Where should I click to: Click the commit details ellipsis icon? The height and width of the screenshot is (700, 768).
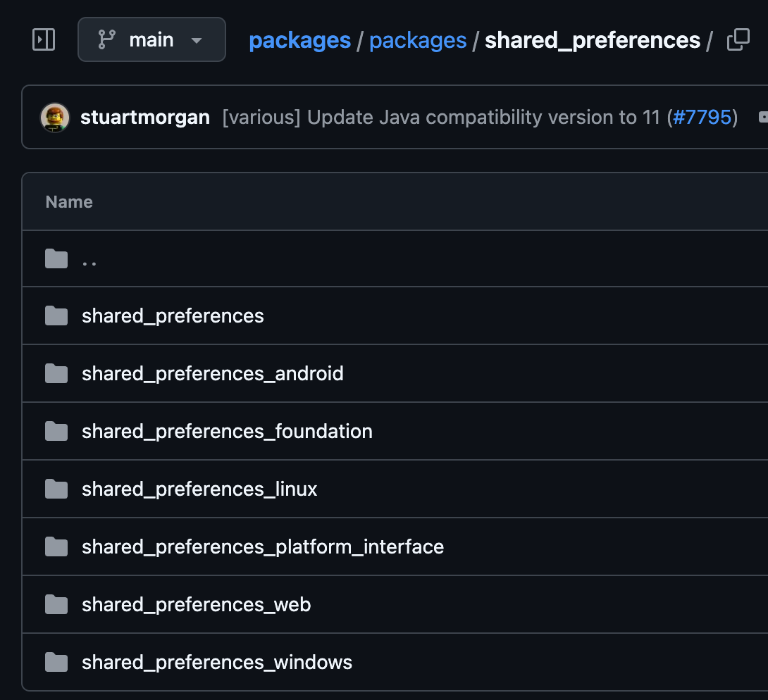(x=762, y=118)
